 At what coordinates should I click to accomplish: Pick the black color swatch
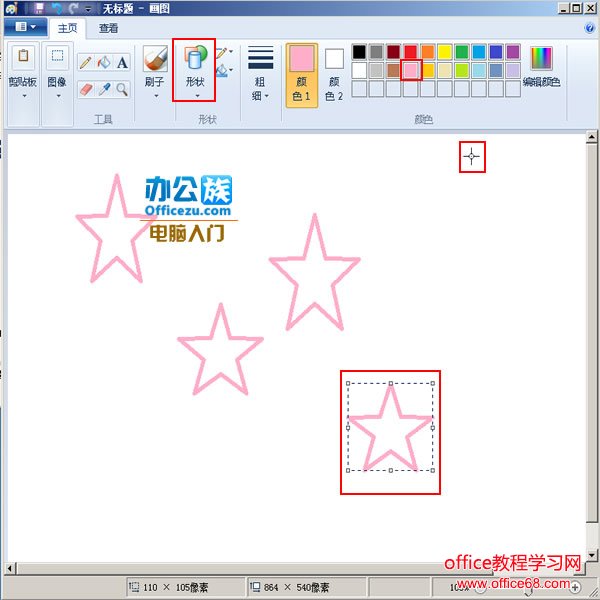pos(359,52)
